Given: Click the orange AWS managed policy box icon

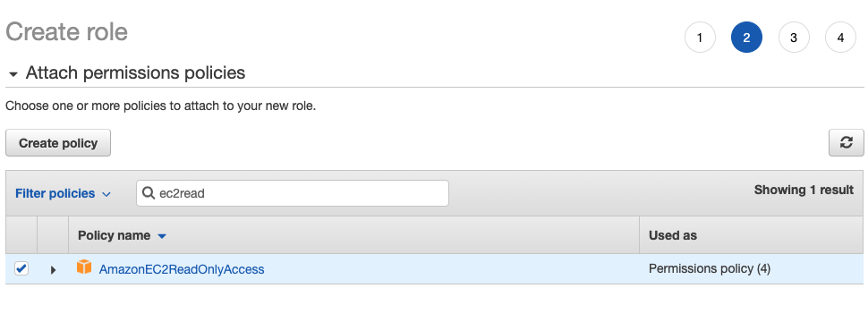Looking at the screenshot, I should 83,267.
